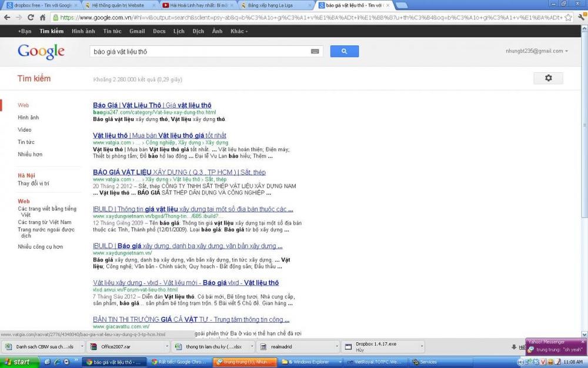Open 'BẢN TIN THỊ TRƯỜNG GIÁ CẢ' result
588x368 pixels.
191,319
